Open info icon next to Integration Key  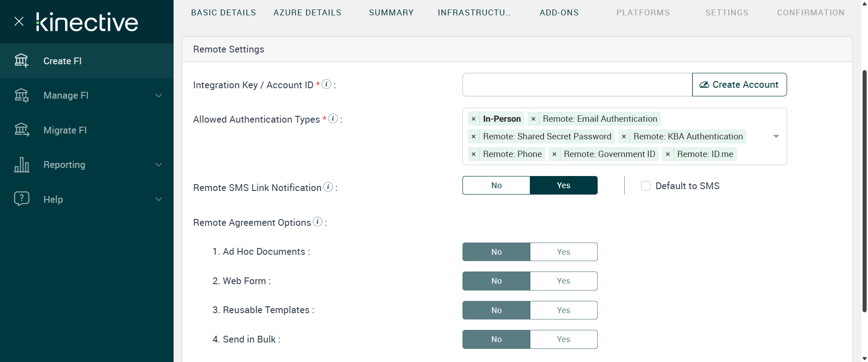[326, 84]
